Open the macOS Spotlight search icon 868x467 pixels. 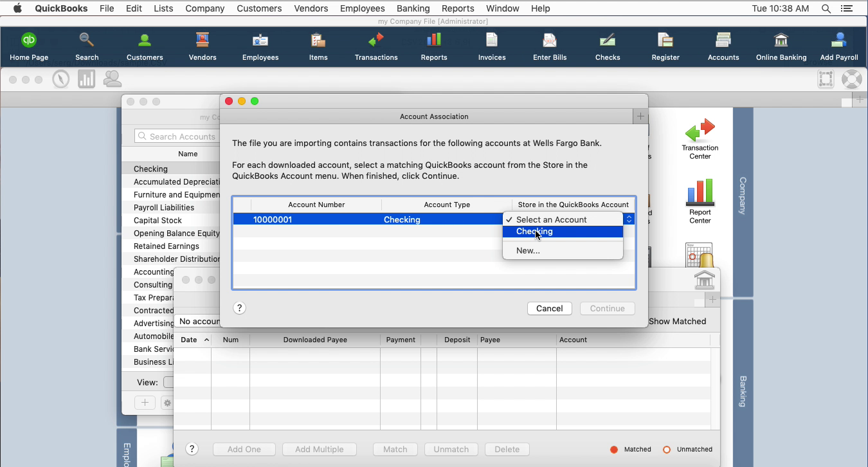point(826,8)
